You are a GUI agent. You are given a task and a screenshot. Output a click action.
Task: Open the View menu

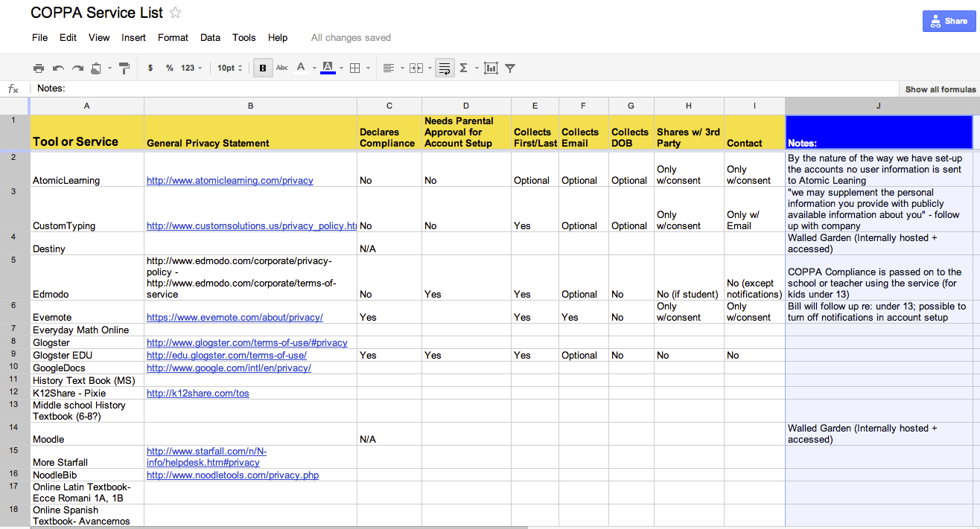pyautogui.click(x=99, y=37)
